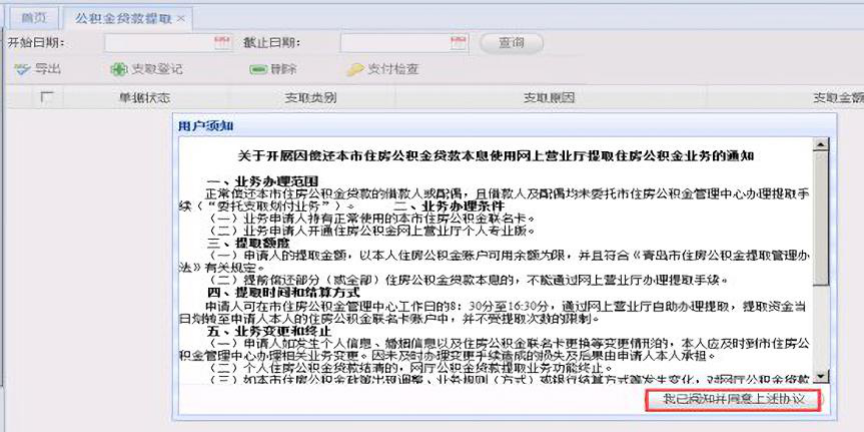Click the 查询 button
864x432 pixels.
click(511, 43)
